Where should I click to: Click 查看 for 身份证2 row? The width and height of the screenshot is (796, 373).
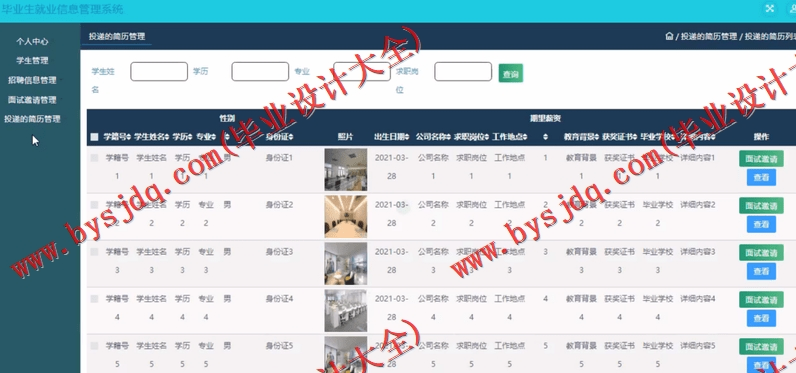[761, 224]
